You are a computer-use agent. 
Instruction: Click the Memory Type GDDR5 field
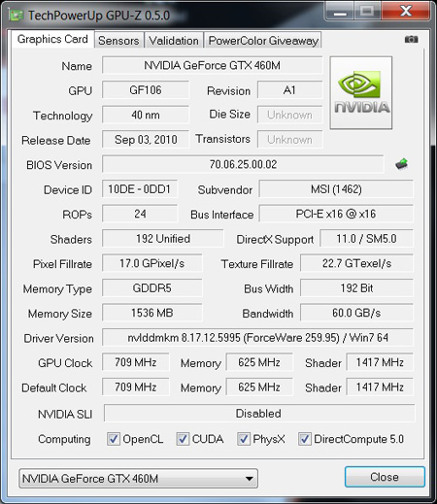coord(152,288)
